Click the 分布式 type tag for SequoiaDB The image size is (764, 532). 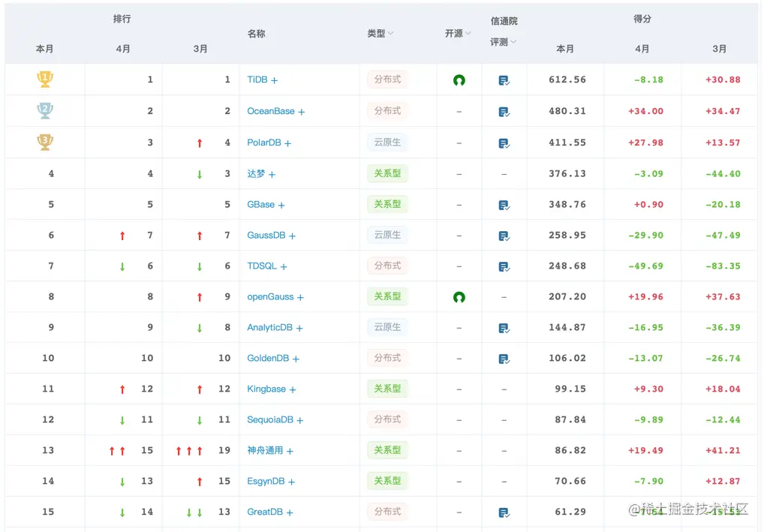click(x=387, y=419)
